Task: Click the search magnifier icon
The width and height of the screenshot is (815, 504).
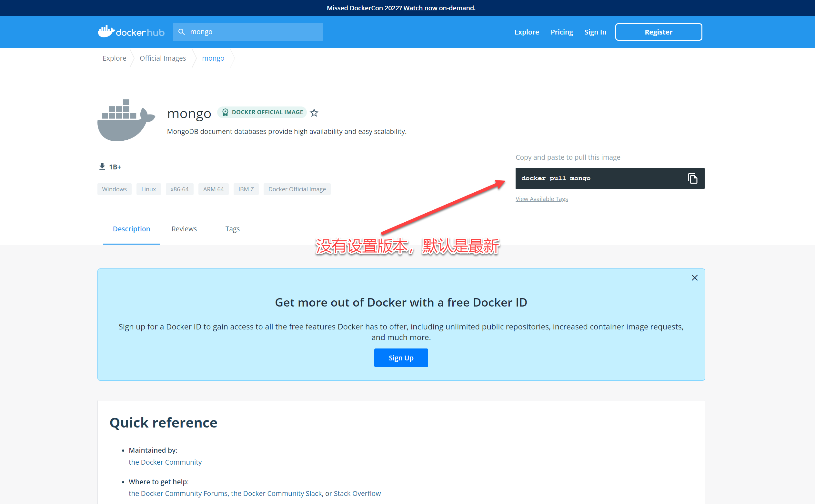Action: (x=181, y=32)
